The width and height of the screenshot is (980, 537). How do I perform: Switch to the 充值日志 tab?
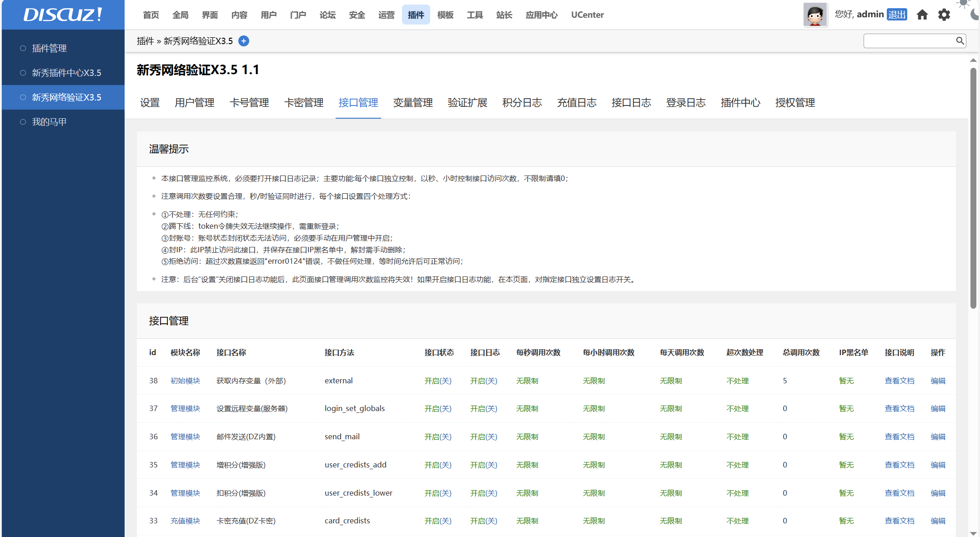tap(577, 103)
